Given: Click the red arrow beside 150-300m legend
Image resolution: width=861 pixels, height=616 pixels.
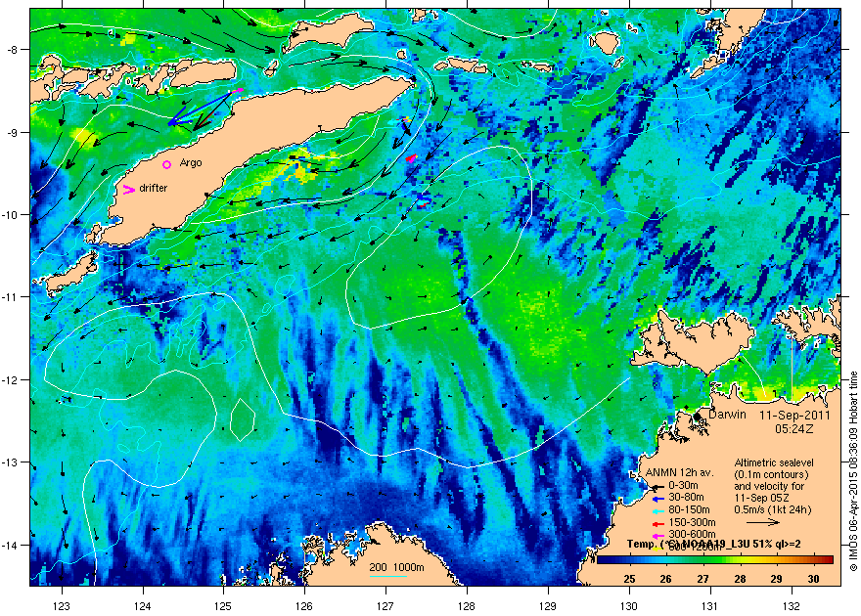Looking at the screenshot, I should pos(657,524).
